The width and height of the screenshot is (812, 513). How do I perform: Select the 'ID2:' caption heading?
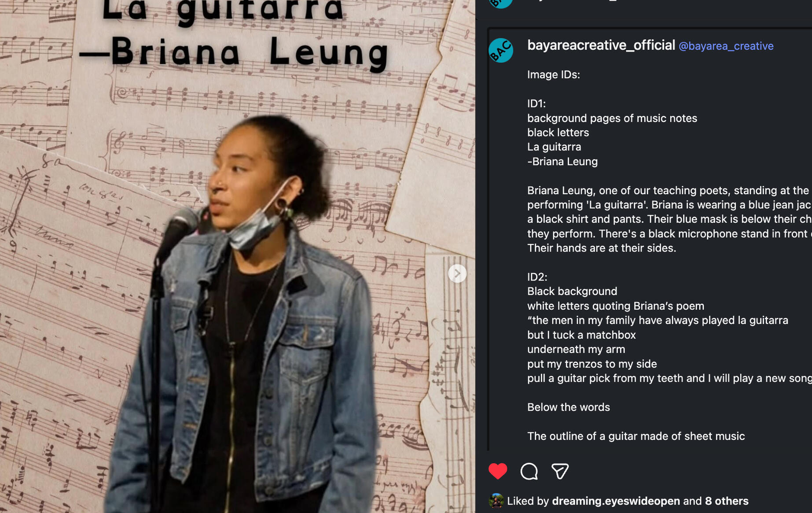[x=537, y=277]
